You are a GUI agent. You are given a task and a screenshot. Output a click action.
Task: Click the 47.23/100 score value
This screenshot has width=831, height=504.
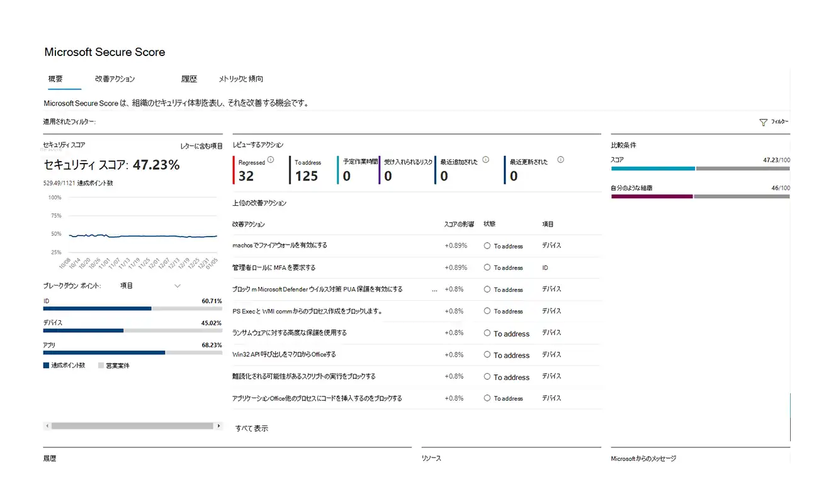pyautogui.click(x=776, y=160)
